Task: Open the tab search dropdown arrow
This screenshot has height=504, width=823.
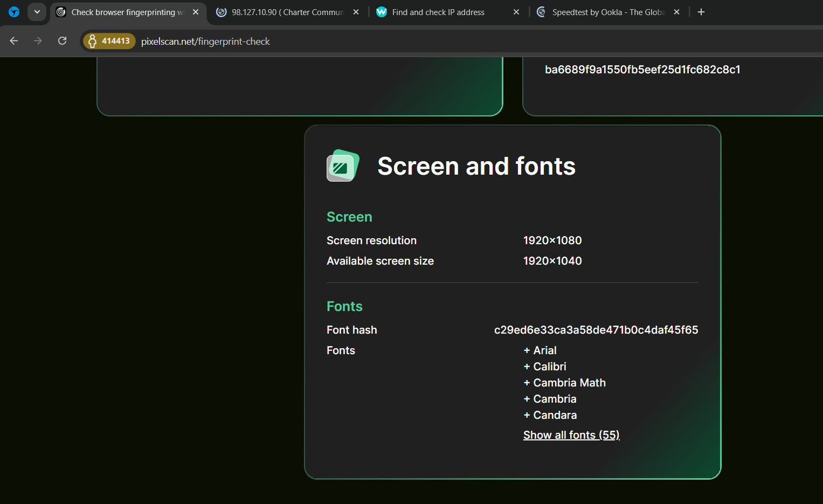Action: (x=37, y=12)
